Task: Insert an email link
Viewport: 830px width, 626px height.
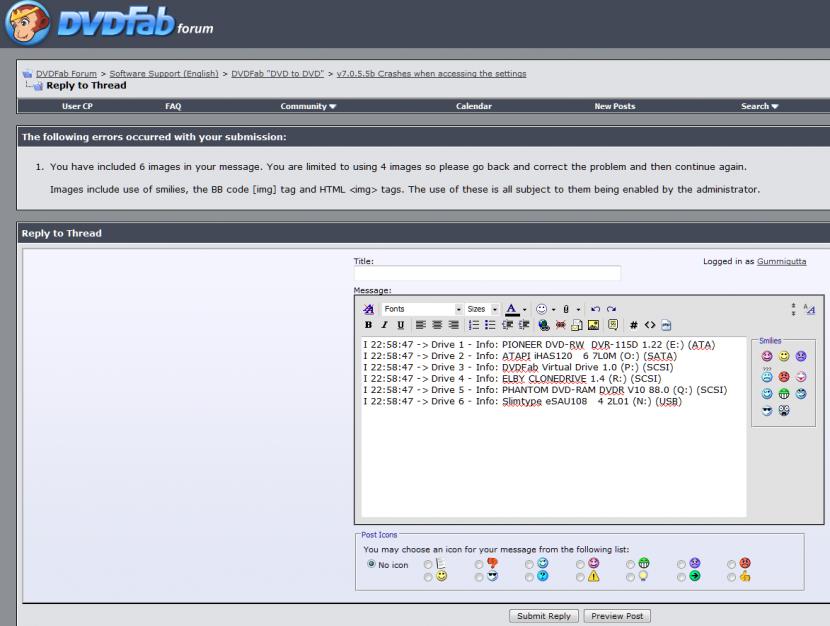Action: (577, 325)
